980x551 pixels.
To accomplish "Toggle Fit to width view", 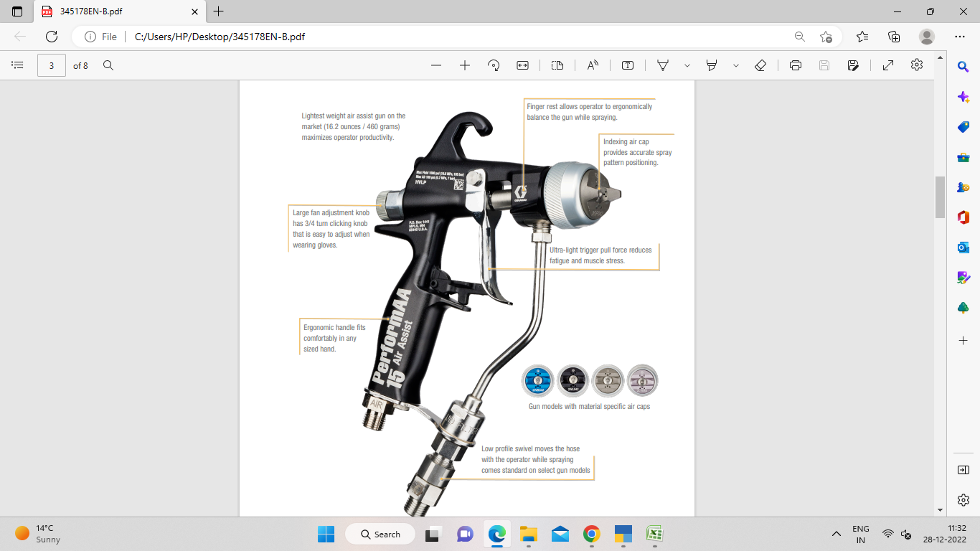I will 522,65.
